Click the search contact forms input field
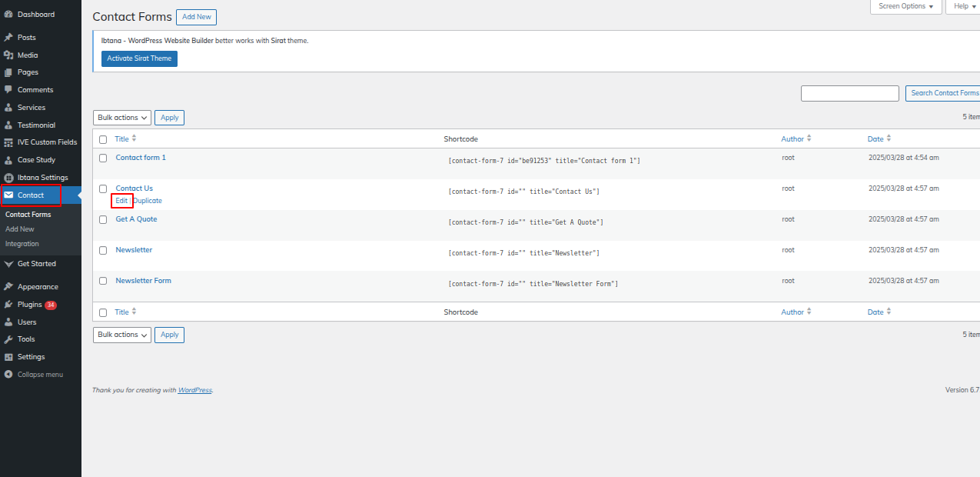980x477 pixels. pos(849,93)
